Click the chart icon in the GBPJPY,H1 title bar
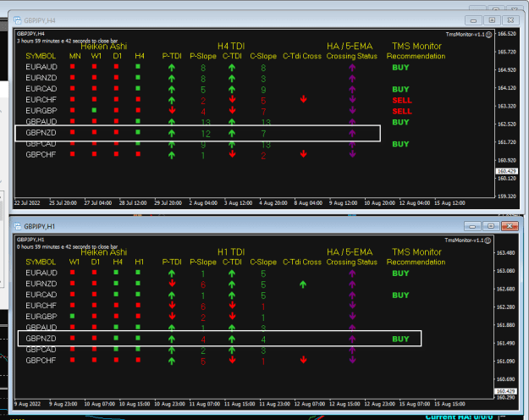529x420 pixels. (x=17, y=226)
